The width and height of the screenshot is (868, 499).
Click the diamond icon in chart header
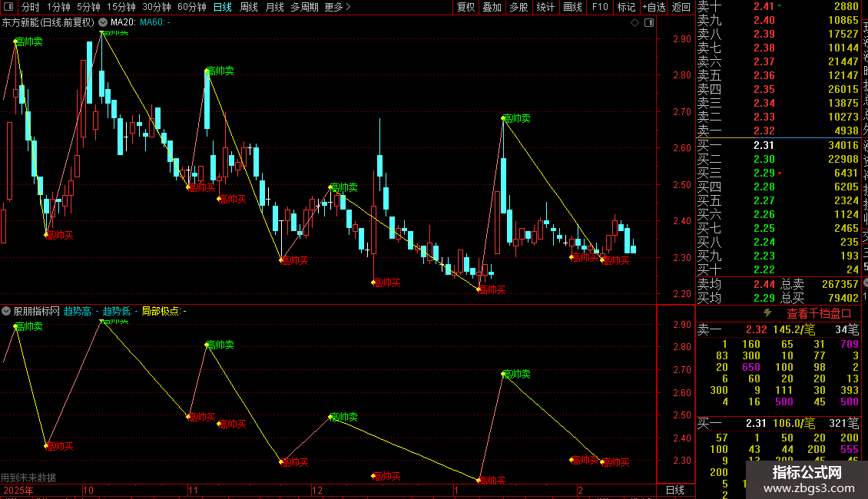tap(635, 23)
